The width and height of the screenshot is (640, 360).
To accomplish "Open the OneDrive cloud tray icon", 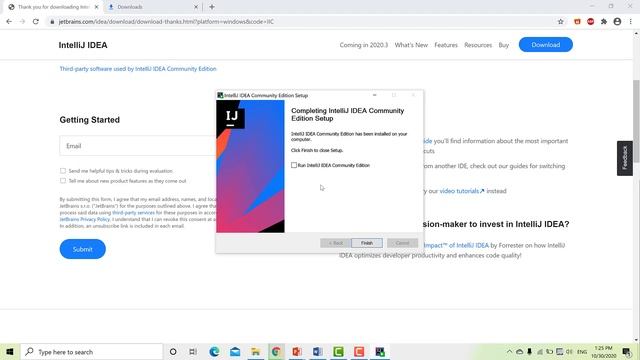I will tap(519, 351).
